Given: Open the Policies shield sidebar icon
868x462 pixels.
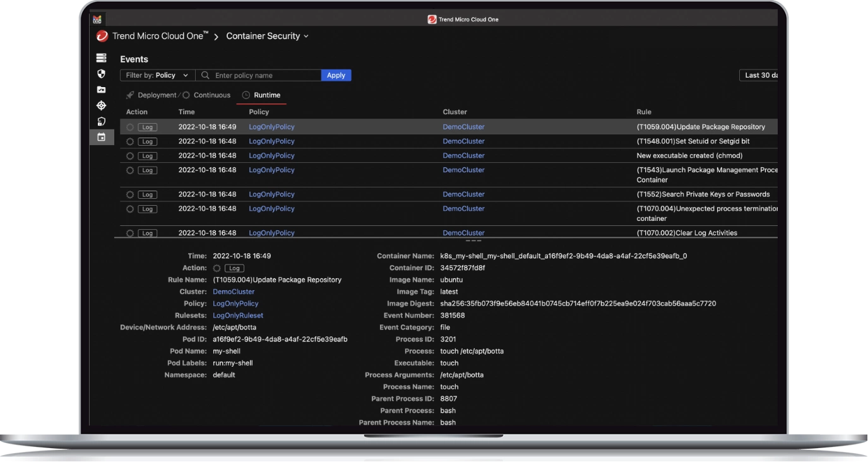Looking at the screenshot, I should pos(101,74).
